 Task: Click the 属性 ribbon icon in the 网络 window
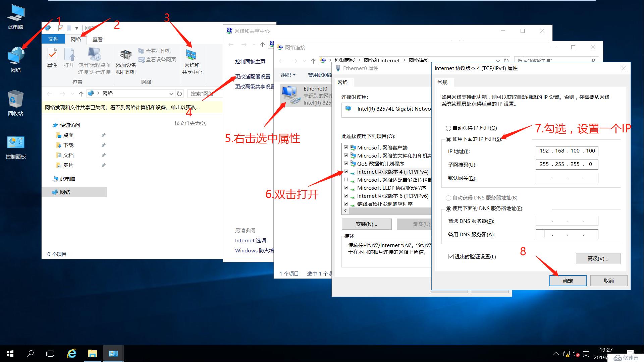[x=52, y=58]
